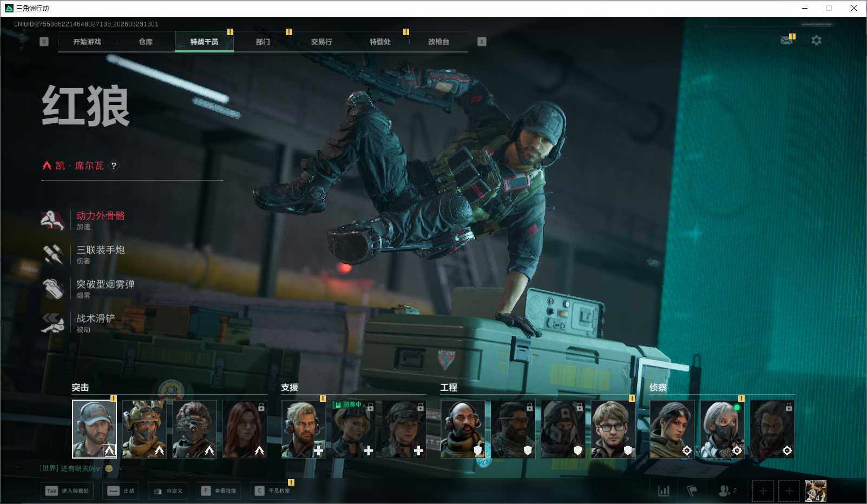867x504 pixels.
Task: Select the glasses-wearing engineer operator portrait
Action: 613,429
